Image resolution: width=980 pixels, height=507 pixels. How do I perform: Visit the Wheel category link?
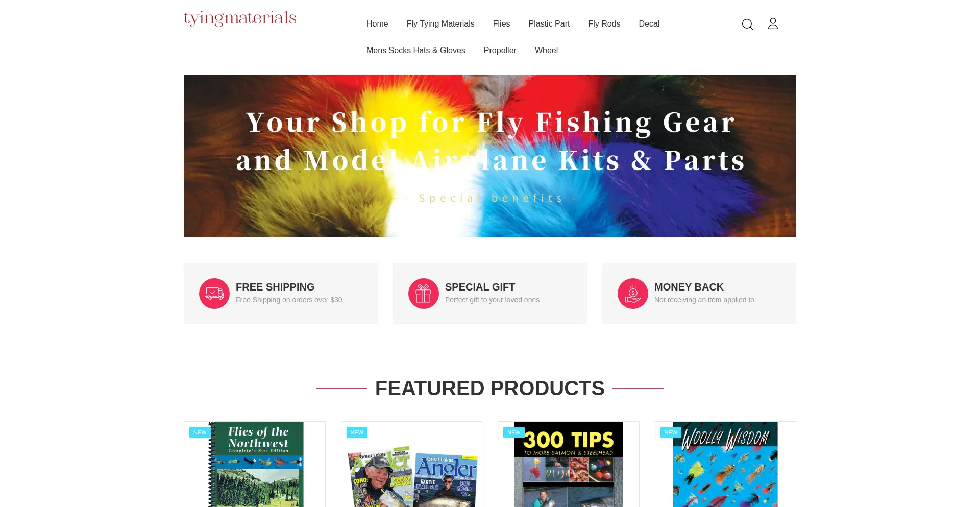coord(546,50)
